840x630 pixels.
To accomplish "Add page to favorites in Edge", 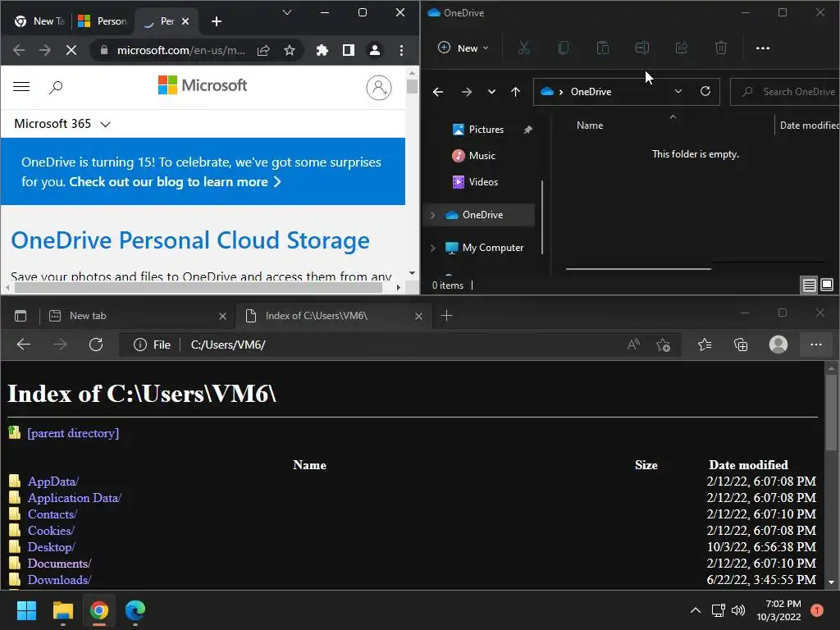I will coord(663,345).
